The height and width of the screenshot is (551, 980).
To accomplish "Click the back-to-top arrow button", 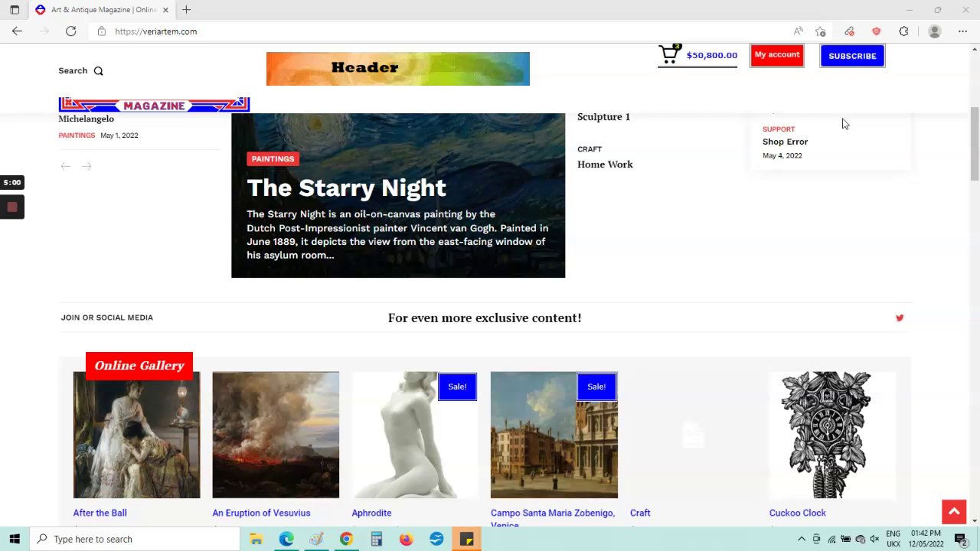I will coord(954,512).
